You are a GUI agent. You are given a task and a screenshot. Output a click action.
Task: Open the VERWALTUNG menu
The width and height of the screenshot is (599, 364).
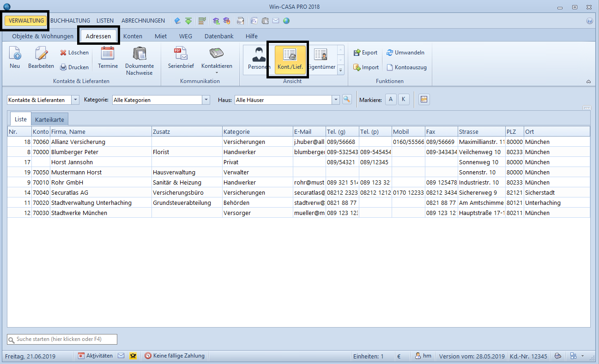click(26, 21)
